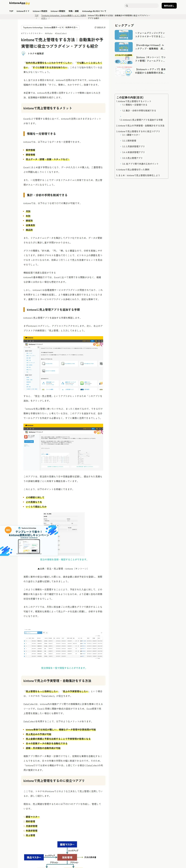Jump to 4. kintoneで売上管理を行った事例
This screenshot has width=186, height=868.
[x=133, y=170]
